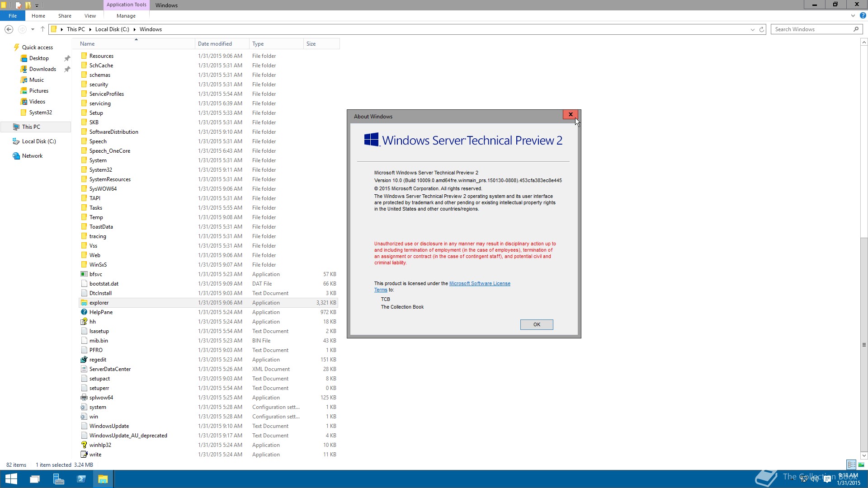This screenshot has width=868, height=488.
Task: Click the Local Disk (C:) breadcrumb
Action: tap(112, 29)
